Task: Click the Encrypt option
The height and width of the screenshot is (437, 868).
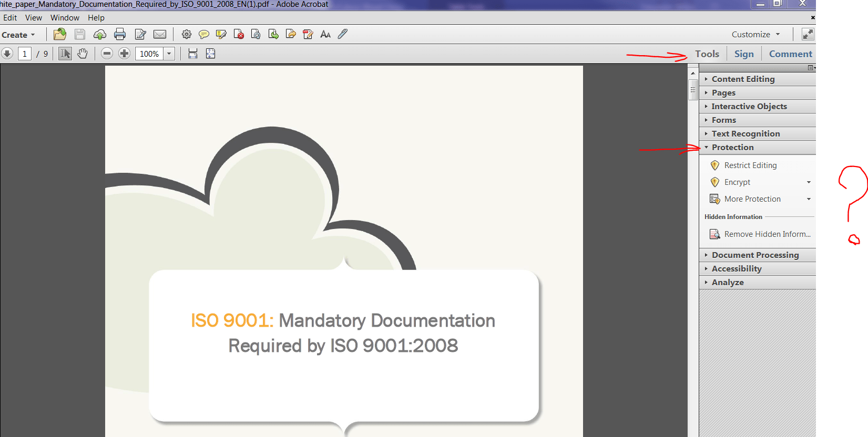Action: [x=737, y=182]
